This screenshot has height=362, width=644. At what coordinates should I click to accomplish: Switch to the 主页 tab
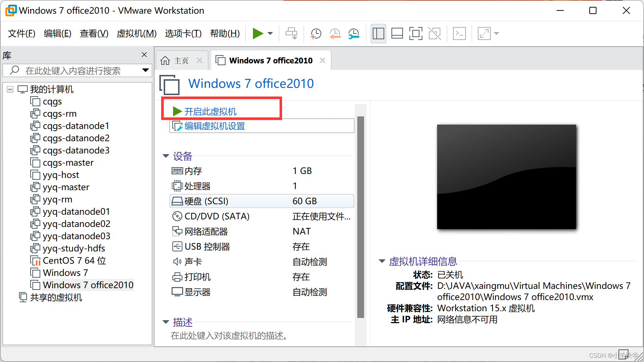click(180, 60)
